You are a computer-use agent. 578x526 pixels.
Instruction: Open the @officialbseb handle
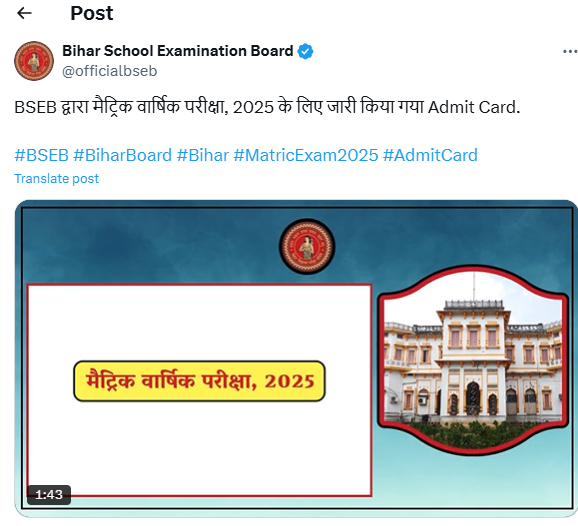(x=109, y=71)
